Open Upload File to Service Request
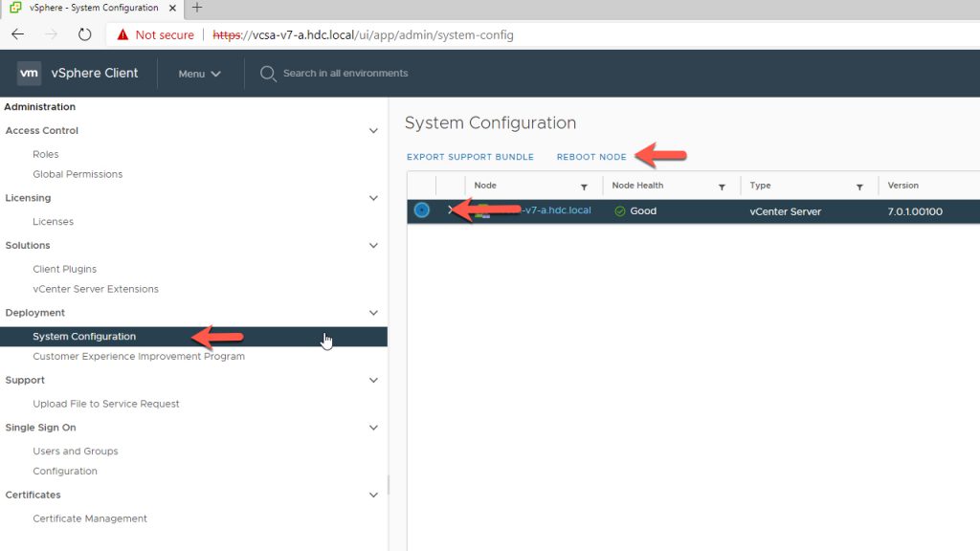Screen dimensions: 980x551 point(105,405)
